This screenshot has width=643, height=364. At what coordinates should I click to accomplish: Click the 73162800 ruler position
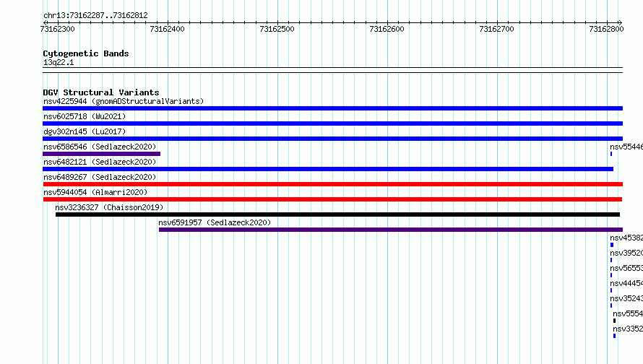(x=606, y=29)
